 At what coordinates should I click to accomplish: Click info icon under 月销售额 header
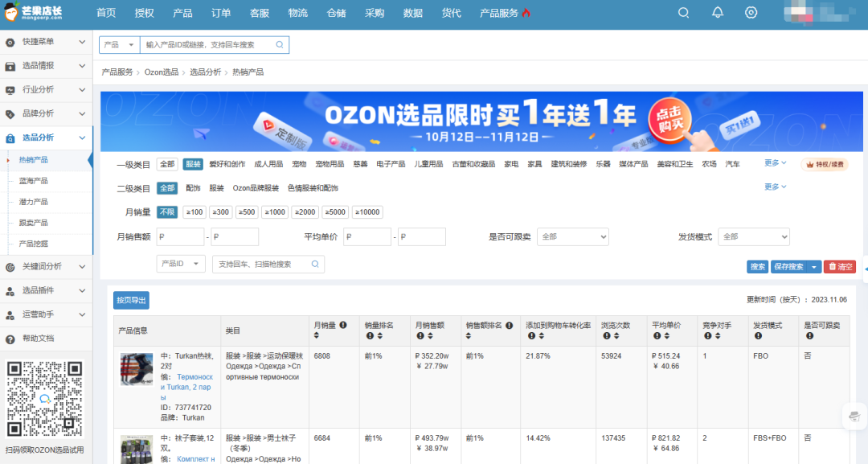click(420, 335)
